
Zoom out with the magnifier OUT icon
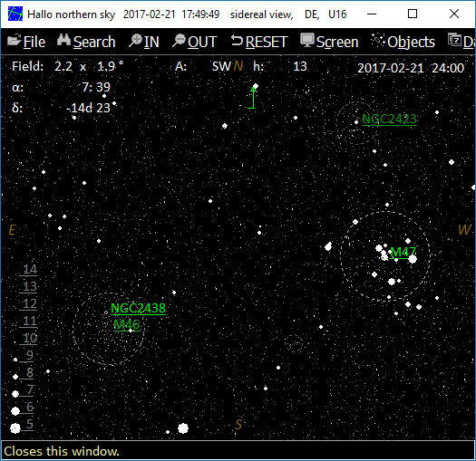coord(180,41)
